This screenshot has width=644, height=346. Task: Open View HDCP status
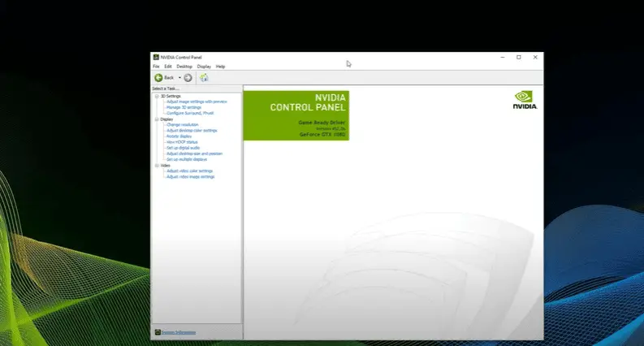(x=182, y=142)
